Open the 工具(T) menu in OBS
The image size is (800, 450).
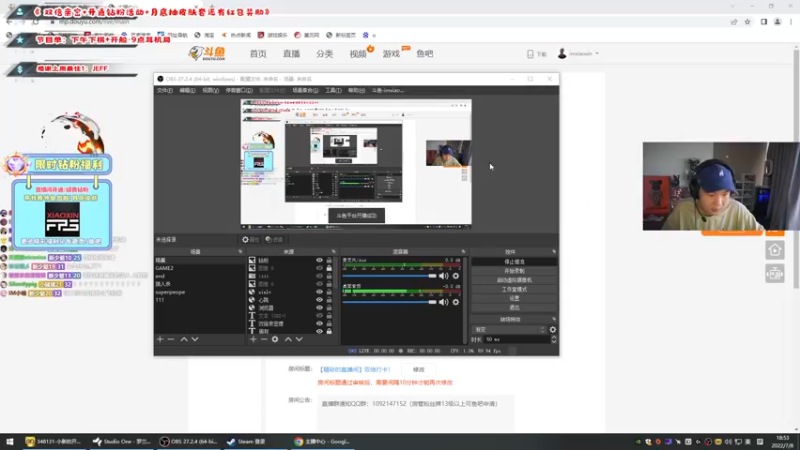333,90
